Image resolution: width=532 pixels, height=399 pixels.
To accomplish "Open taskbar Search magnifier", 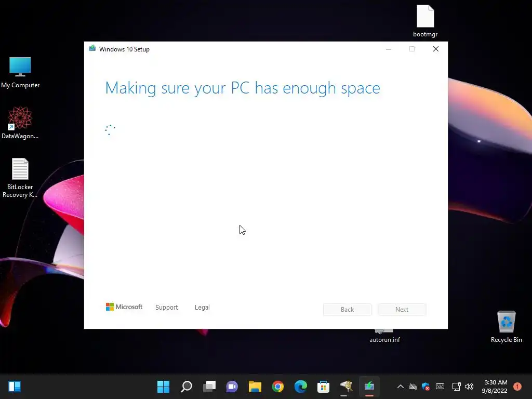I will coord(187,387).
